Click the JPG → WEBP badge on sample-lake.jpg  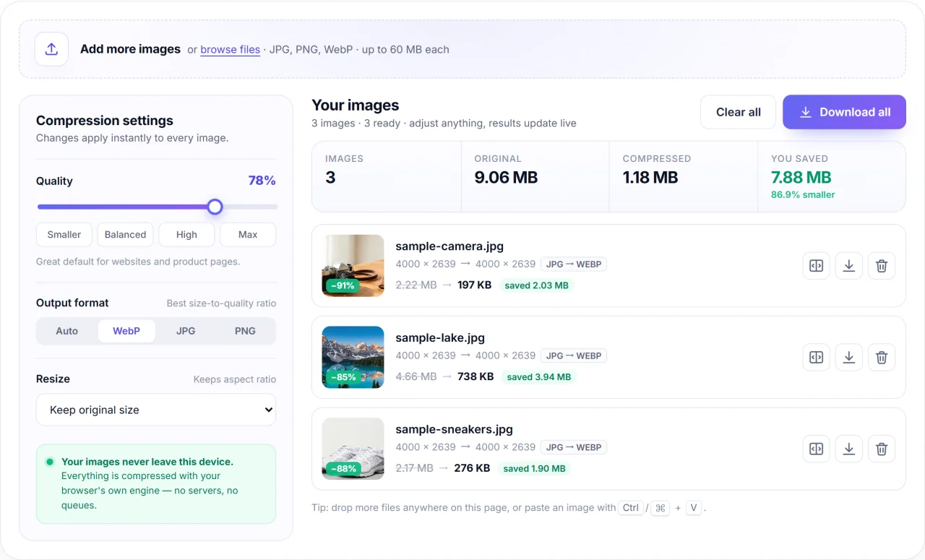click(574, 356)
